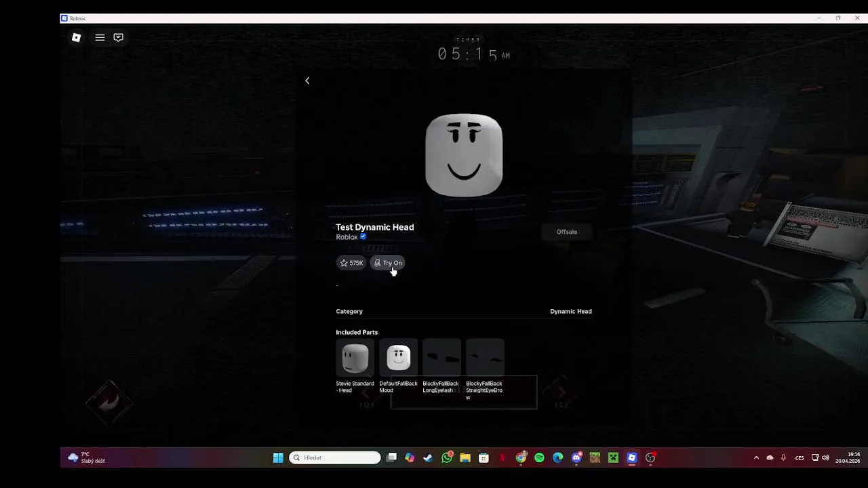Click the Included Parts heading
Viewport: 868px width, 488px height.
(x=357, y=333)
